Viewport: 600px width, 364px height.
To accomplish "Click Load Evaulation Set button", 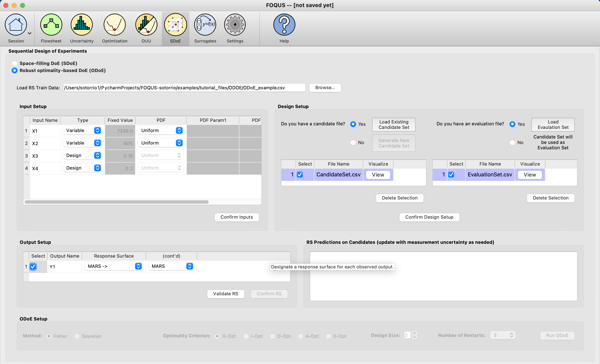I will 553,125.
